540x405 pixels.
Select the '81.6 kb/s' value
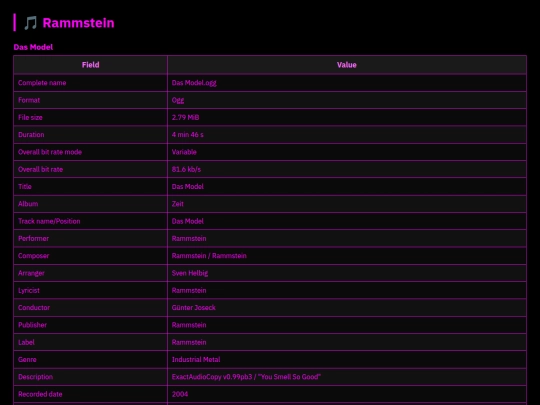click(186, 169)
